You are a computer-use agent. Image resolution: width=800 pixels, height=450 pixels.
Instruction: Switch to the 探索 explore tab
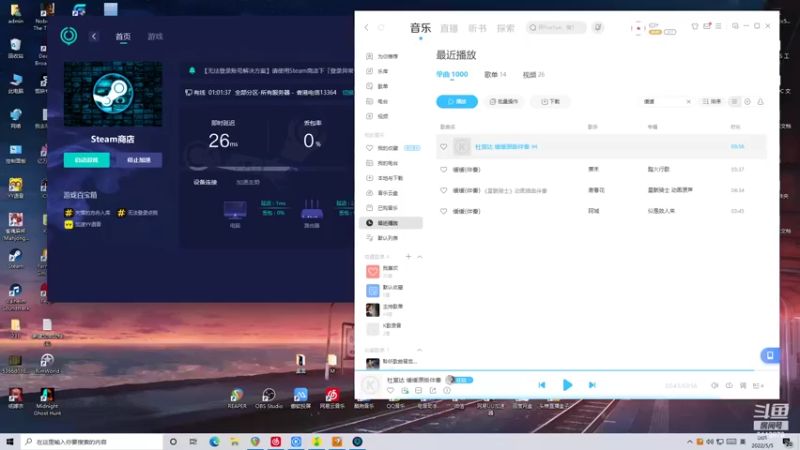pos(506,29)
